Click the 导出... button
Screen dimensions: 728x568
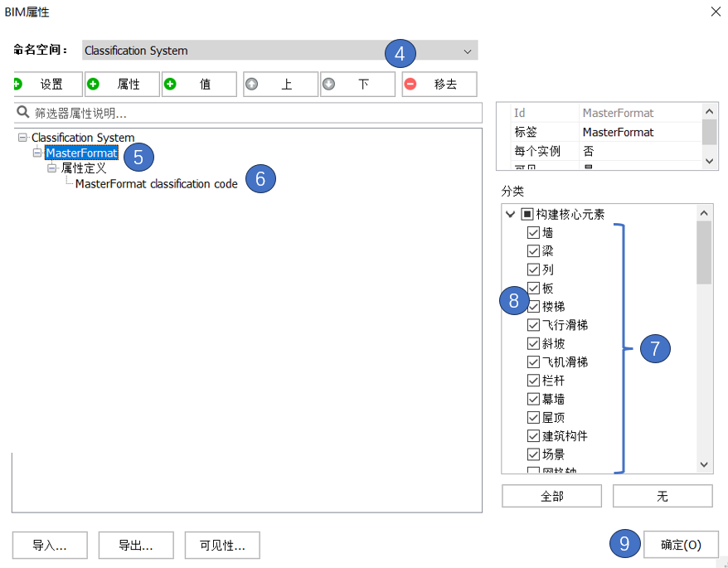coord(136,546)
